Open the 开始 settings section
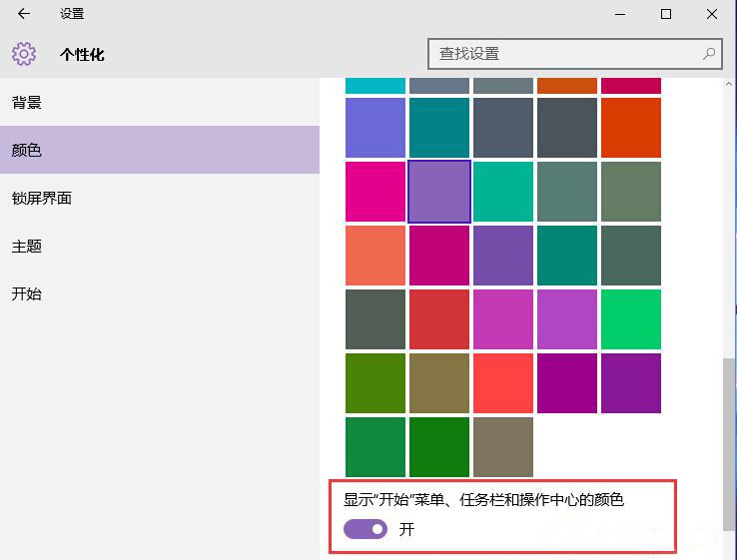This screenshot has height=560, width=737. tap(27, 294)
